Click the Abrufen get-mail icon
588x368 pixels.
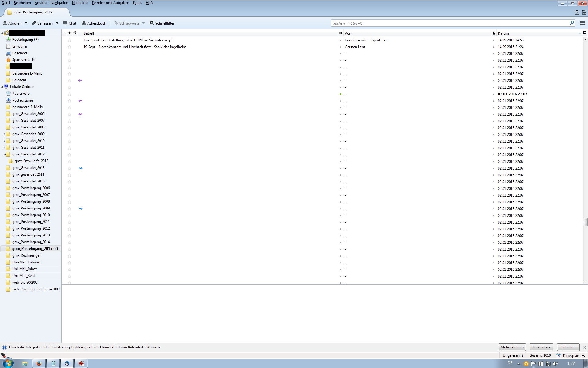point(5,23)
